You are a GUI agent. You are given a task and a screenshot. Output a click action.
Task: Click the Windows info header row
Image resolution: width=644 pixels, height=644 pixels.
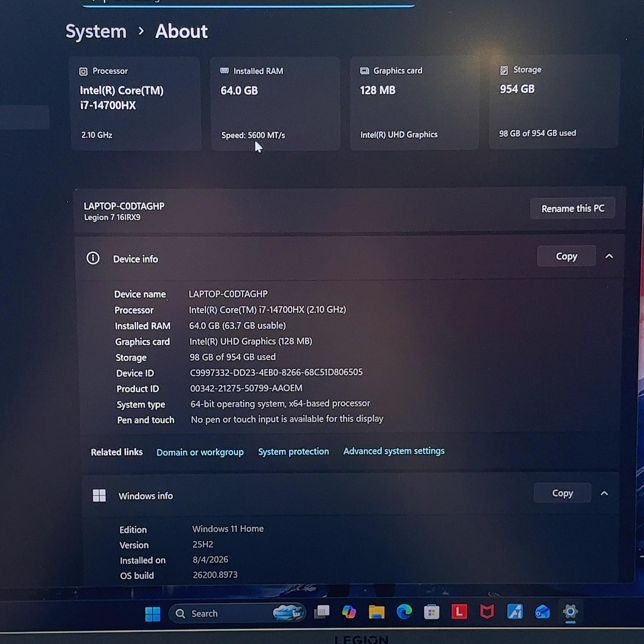point(350,494)
